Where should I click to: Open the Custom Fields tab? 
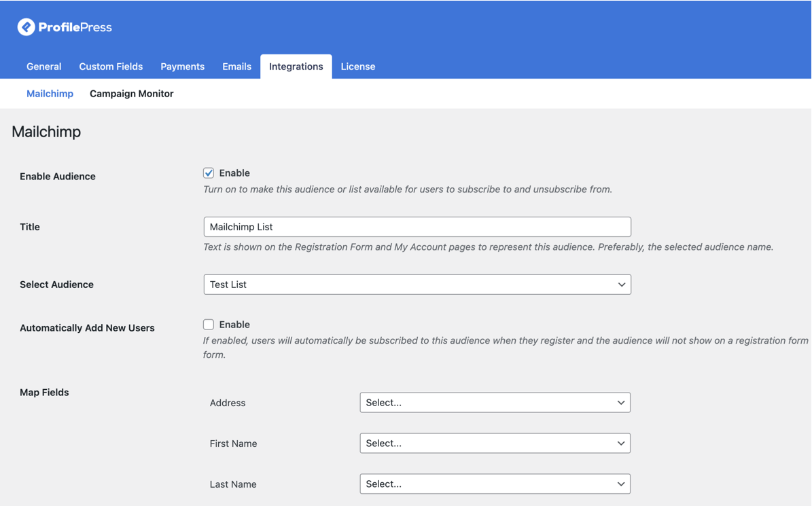tap(110, 66)
